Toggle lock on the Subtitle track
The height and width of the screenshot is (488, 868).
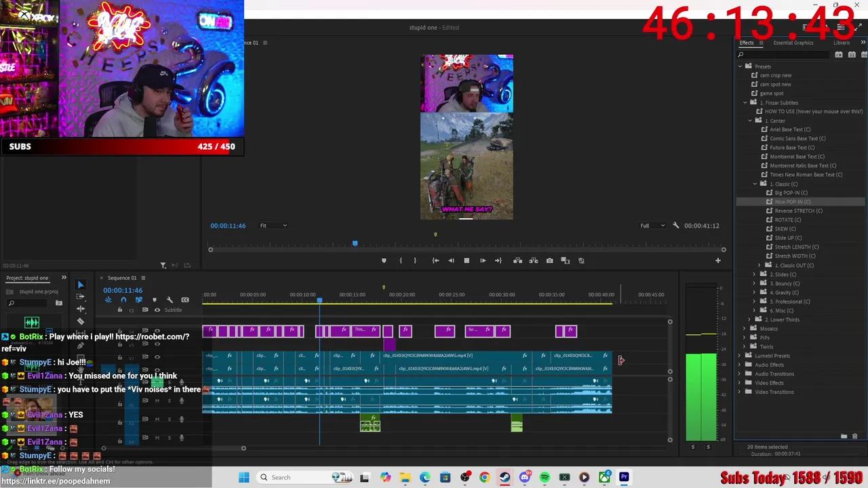coord(120,310)
